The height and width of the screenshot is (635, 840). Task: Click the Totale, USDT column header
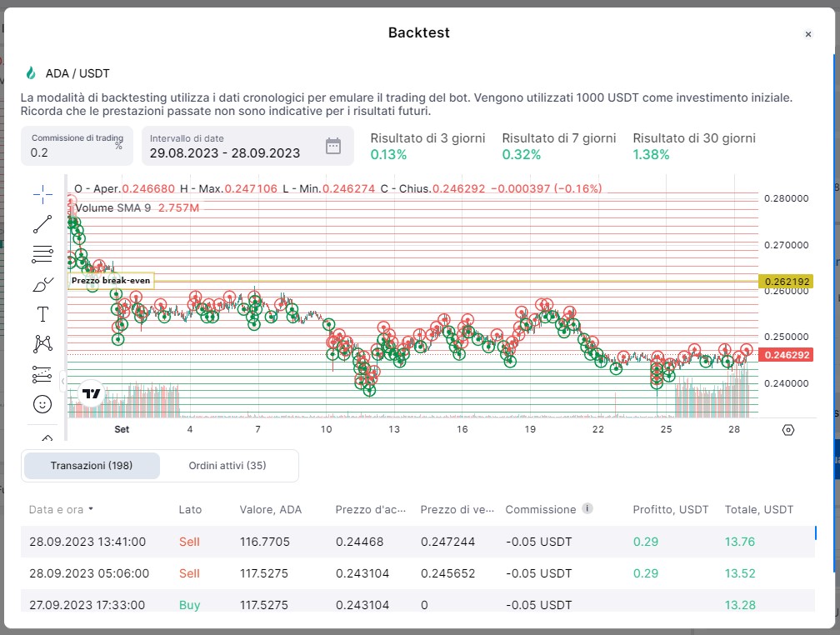pyautogui.click(x=759, y=510)
